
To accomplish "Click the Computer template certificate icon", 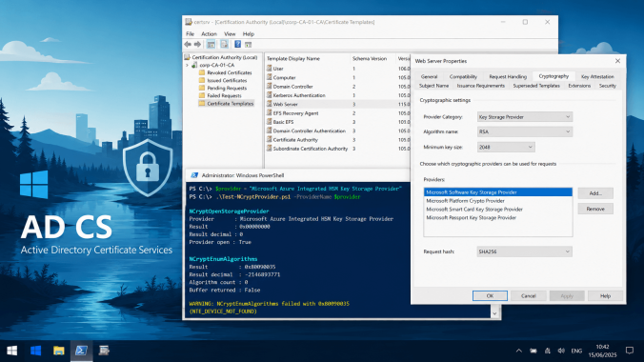I will [269, 77].
